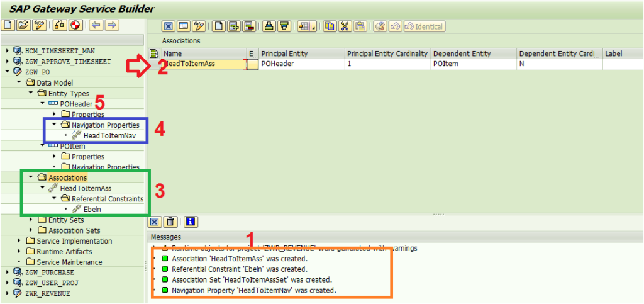Click the red-white Generate Runtime Objects icon
Screen dimensions: 644x304
point(74,25)
